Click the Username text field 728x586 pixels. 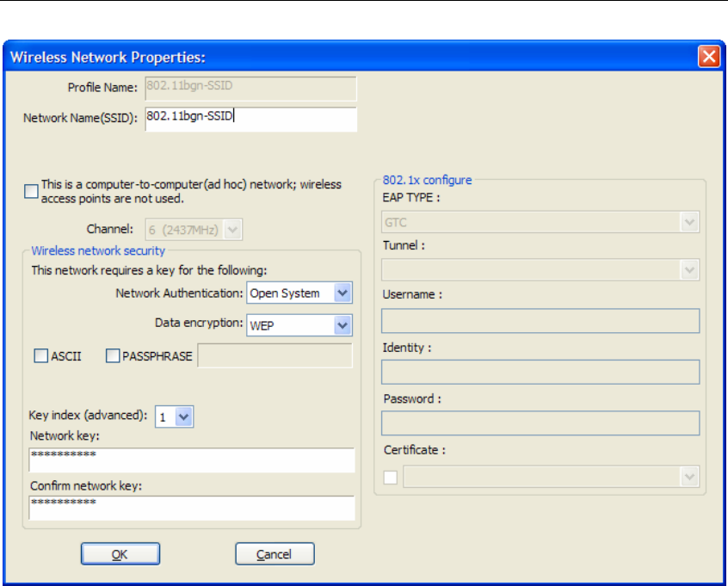click(x=540, y=321)
